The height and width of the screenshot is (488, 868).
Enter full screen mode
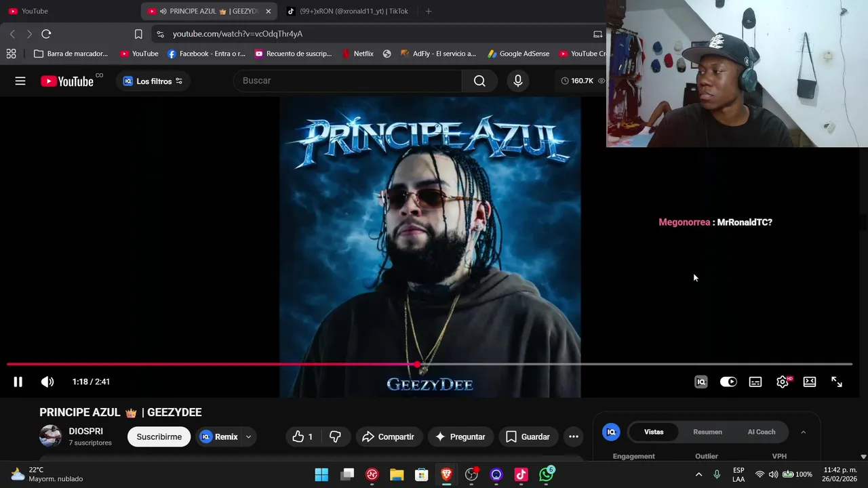837,382
